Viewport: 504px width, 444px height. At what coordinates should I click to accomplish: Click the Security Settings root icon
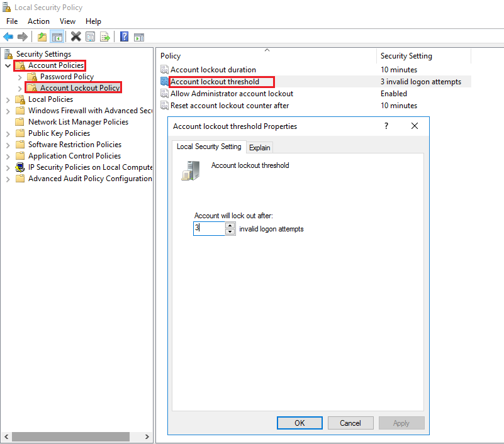(8, 54)
